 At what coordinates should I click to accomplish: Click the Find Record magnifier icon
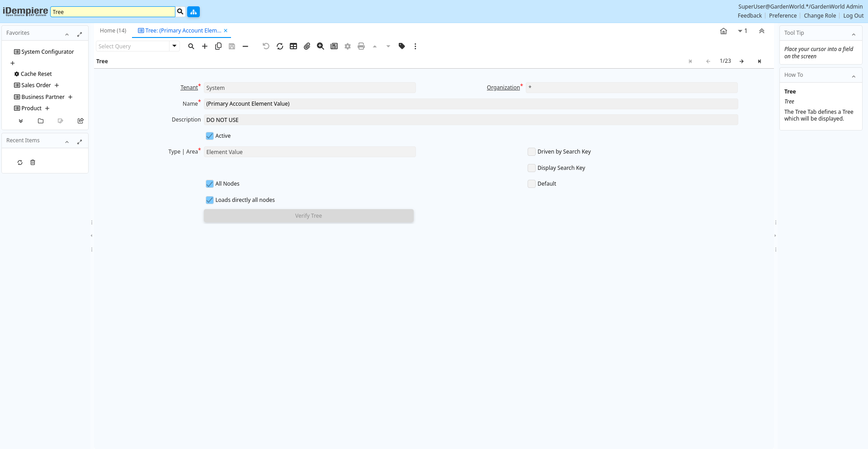point(191,46)
